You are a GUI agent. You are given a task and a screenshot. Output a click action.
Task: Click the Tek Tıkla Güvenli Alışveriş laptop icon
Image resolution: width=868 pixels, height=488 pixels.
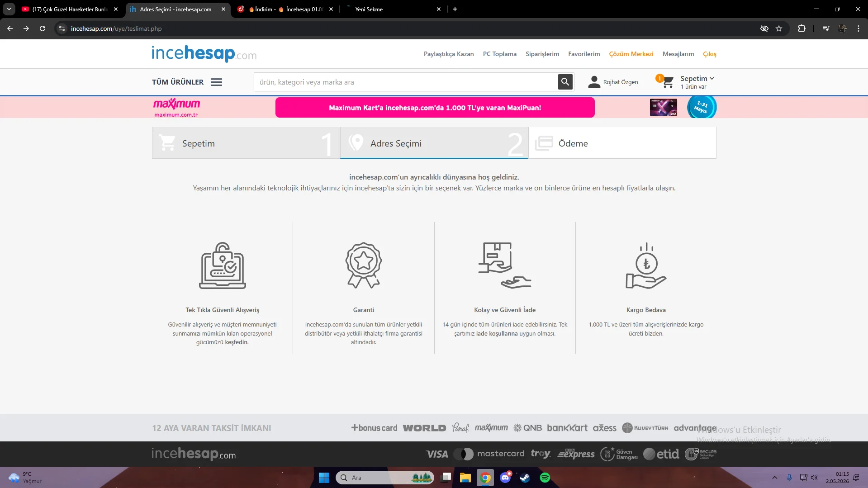(x=222, y=265)
